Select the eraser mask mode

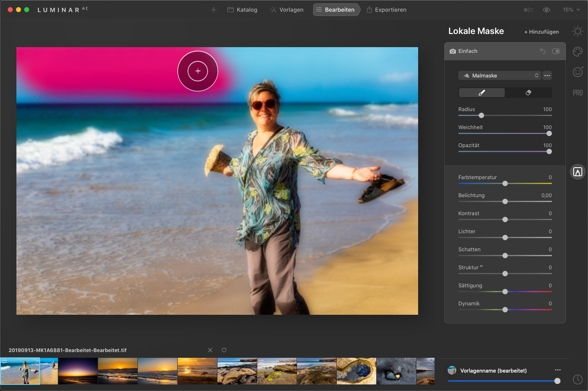pyautogui.click(x=528, y=93)
